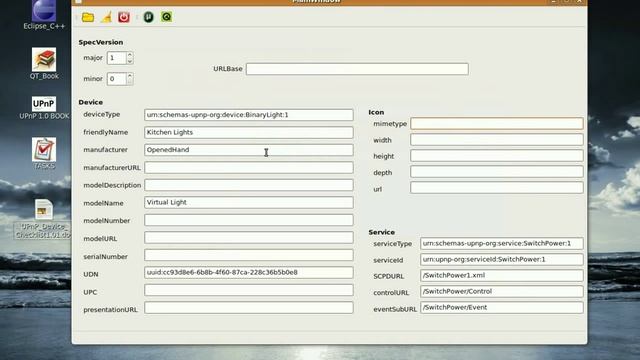Click the URLBase input field

(x=357, y=69)
